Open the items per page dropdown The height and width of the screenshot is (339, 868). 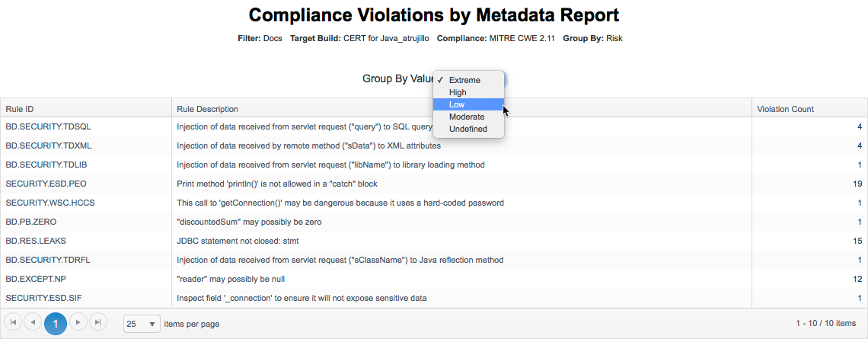coord(142,324)
